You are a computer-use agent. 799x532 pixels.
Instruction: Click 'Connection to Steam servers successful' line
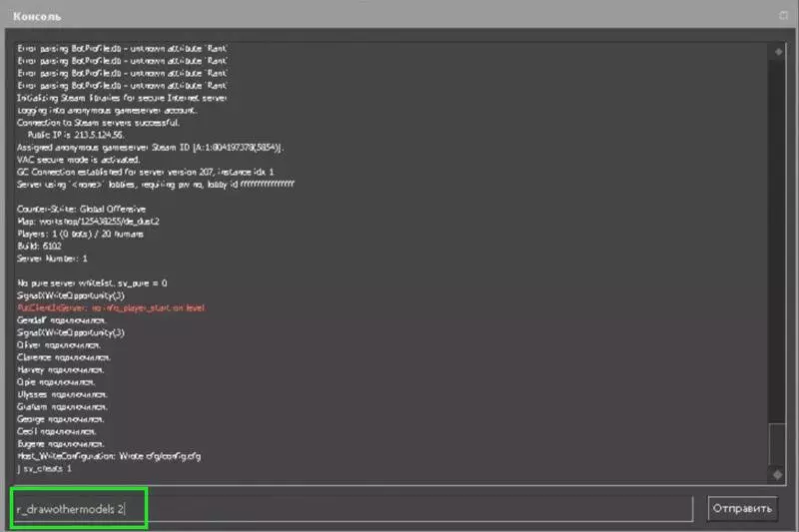[98, 123]
